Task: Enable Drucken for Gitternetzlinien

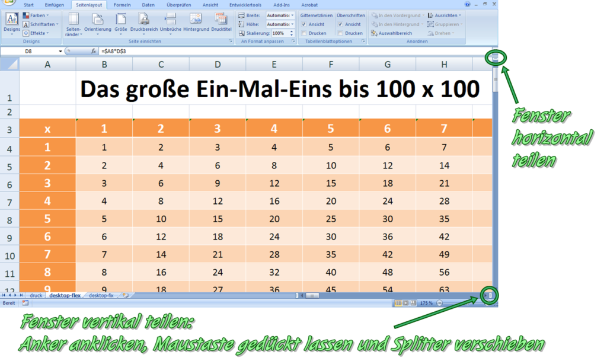Action: [x=304, y=33]
